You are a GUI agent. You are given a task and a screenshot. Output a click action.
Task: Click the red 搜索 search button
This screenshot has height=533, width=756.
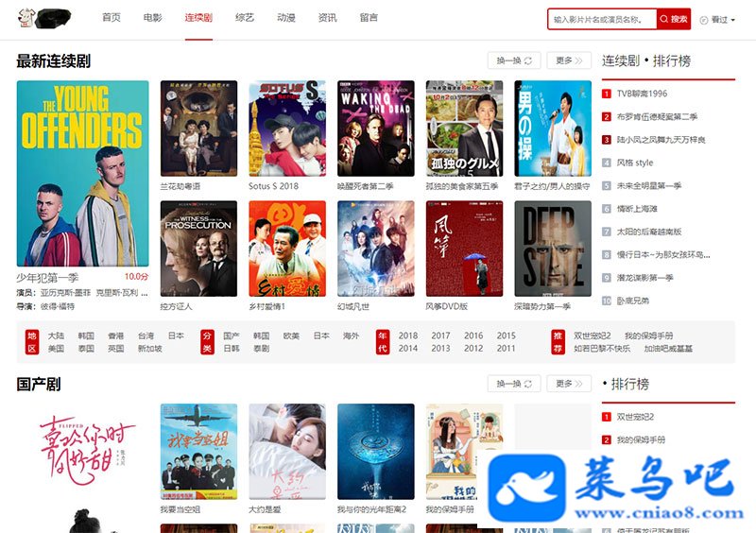[674, 19]
